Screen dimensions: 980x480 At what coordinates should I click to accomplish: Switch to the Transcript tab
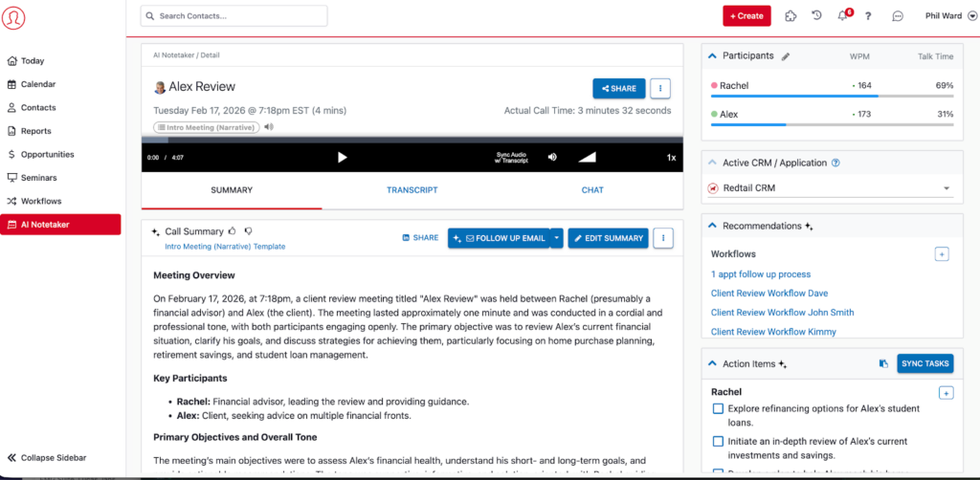[x=412, y=190]
